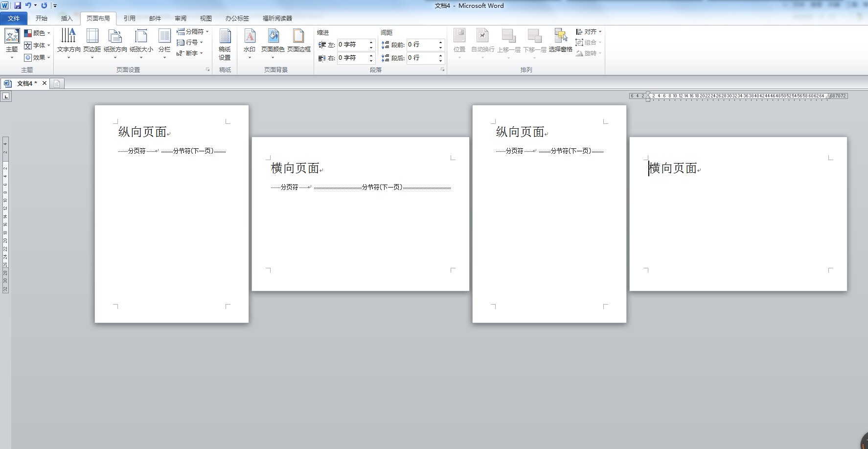Click 横向页面 text on second page

[295, 168]
